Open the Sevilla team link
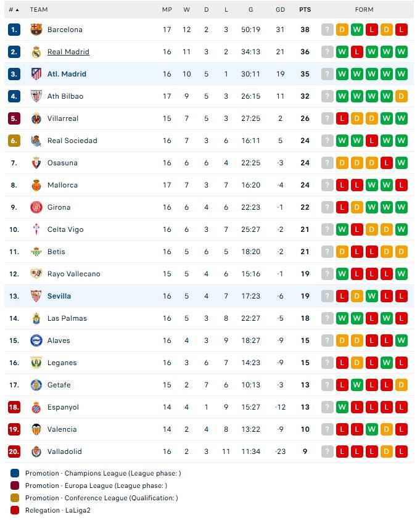Image resolution: width=420 pixels, height=520 pixels. point(59,296)
